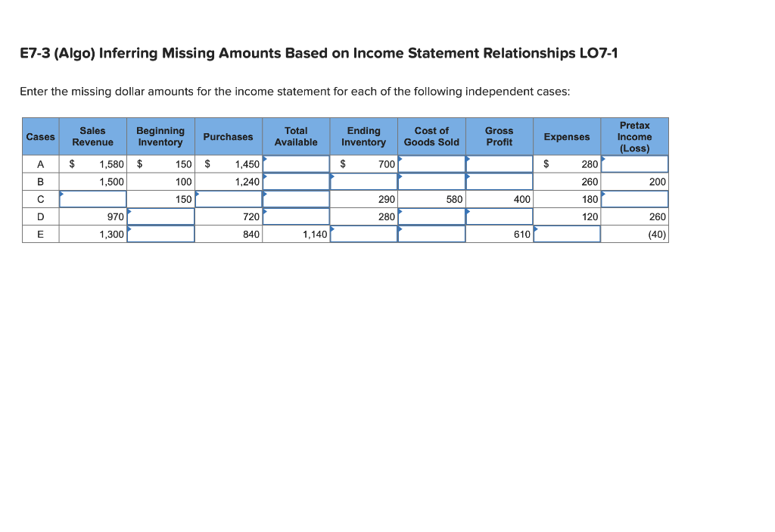Image resolution: width=775 pixels, height=532 pixels.
Task: Click the Ending Inventory input for Case B
Action: 364,182
